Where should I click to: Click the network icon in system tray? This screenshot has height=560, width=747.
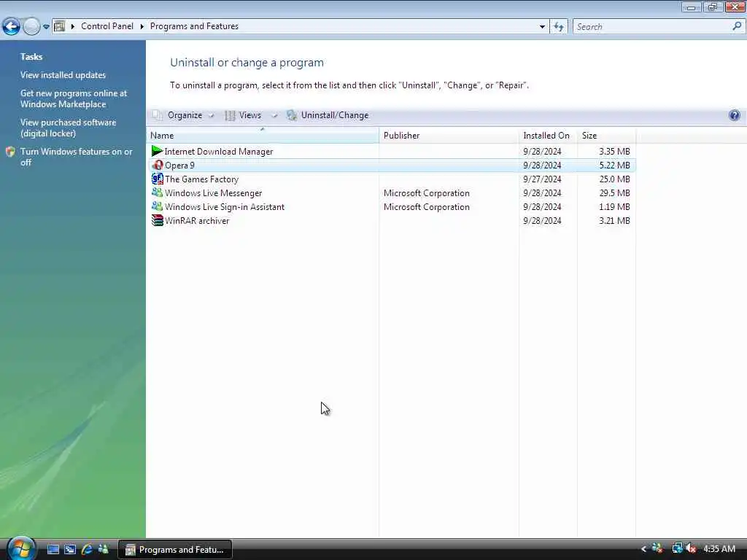[x=677, y=548]
